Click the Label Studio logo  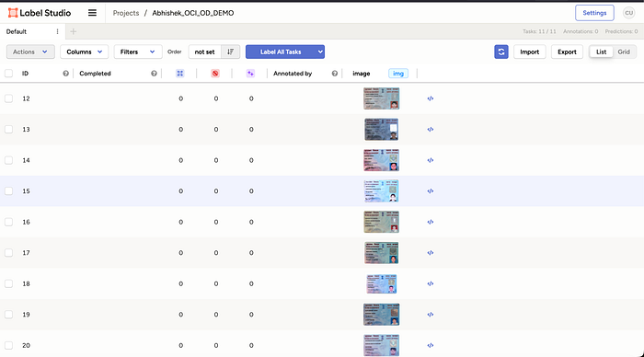pos(40,13)
